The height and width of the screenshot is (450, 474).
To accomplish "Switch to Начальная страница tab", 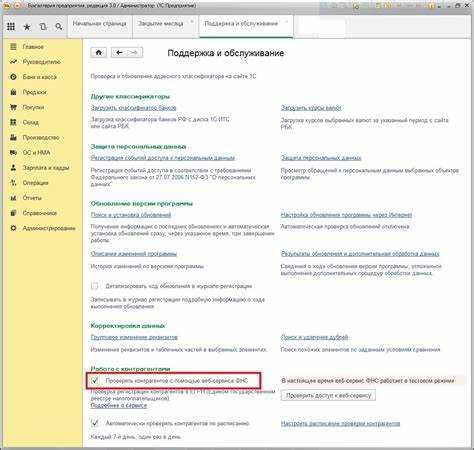I will coord(100,24).
